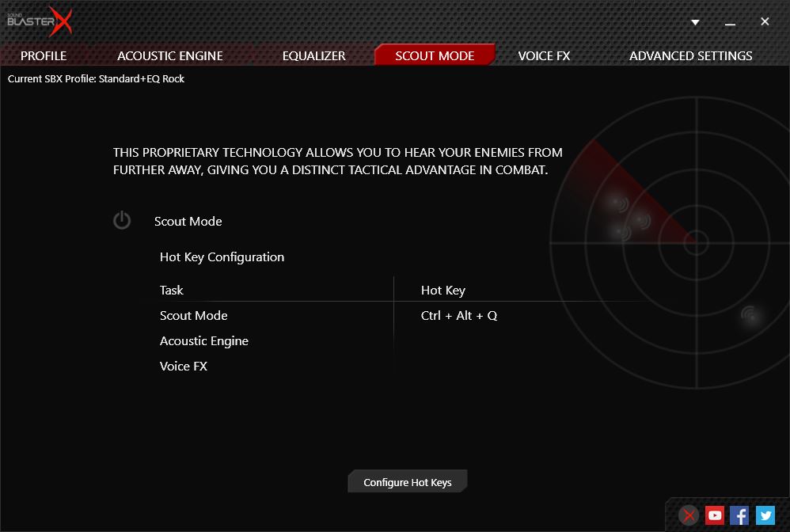Open the Acoustic Engine tab

[x=170, y=55]
